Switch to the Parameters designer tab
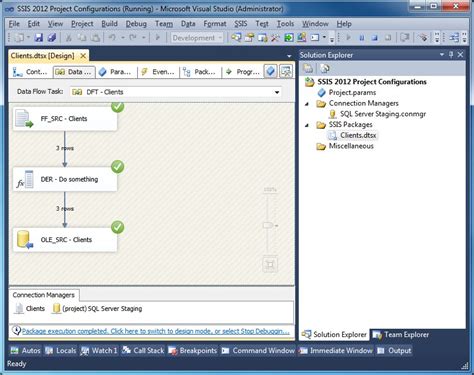Viewport: 474px width, 375px height. coord(115,72)
